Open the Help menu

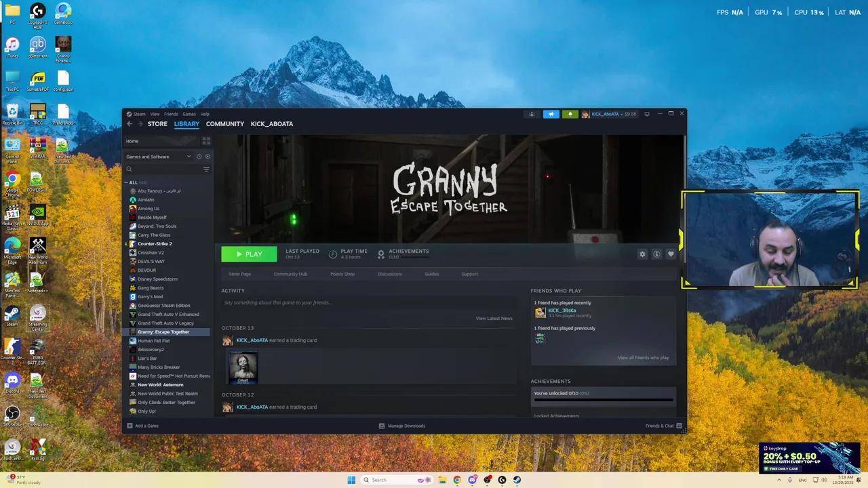[205, 114]
